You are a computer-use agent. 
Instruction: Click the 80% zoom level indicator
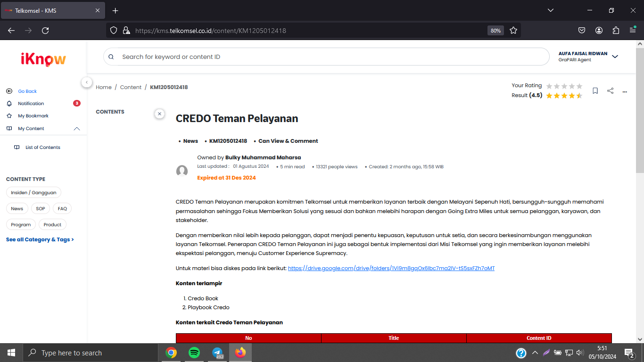click(495, 31)
